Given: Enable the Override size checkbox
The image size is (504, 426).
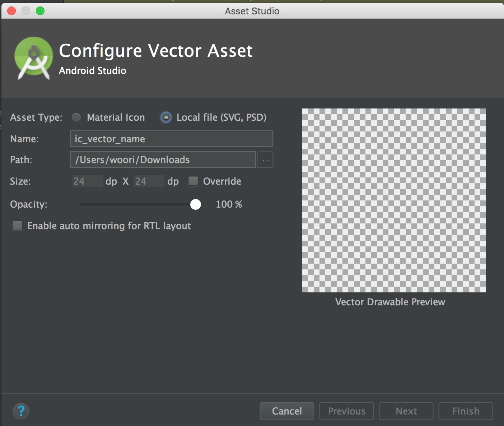Looking at the screenshot, I should [x=193, y=181].
